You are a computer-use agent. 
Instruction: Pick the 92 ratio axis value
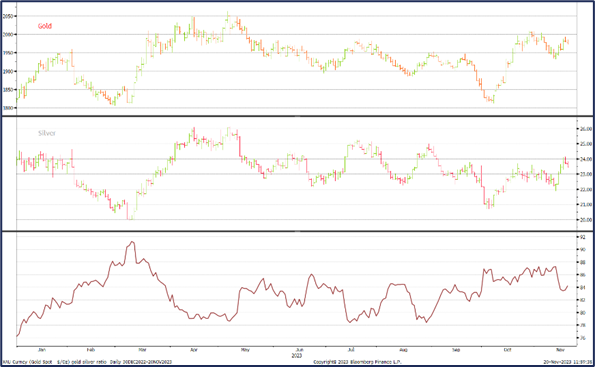582,237
